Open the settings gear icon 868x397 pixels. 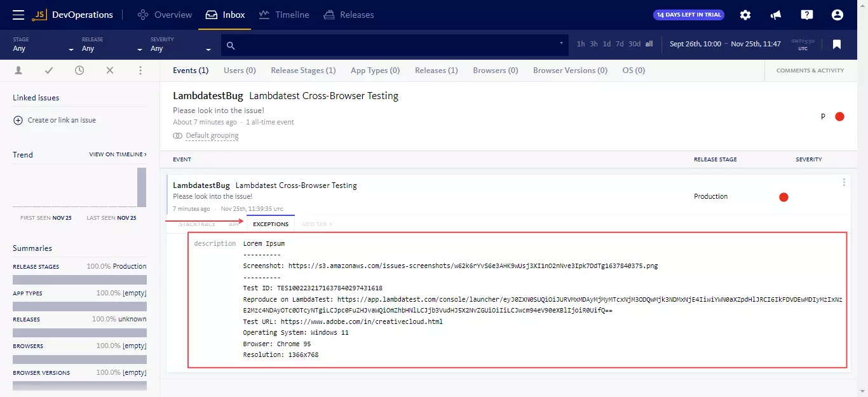pos(745,15)
